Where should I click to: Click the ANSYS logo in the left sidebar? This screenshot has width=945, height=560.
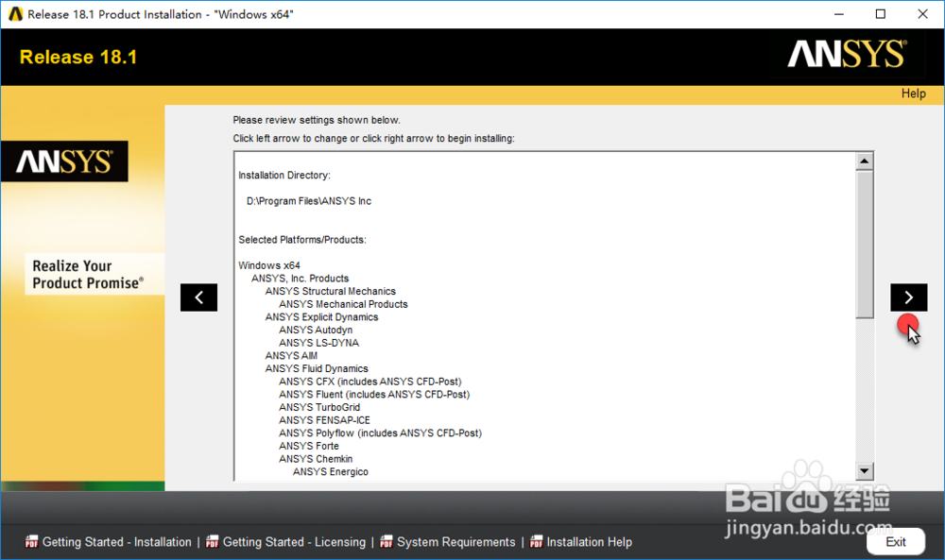click(64, 161)
